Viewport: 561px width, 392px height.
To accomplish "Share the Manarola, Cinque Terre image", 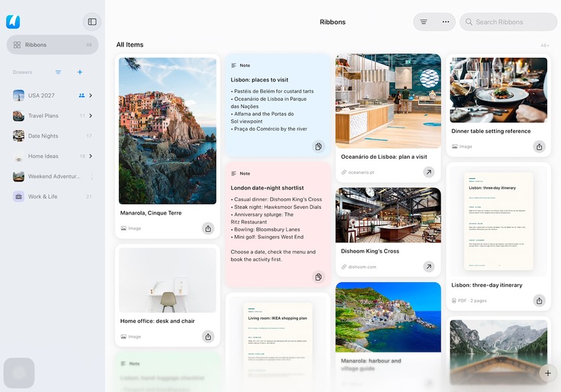I will point(208,228).
